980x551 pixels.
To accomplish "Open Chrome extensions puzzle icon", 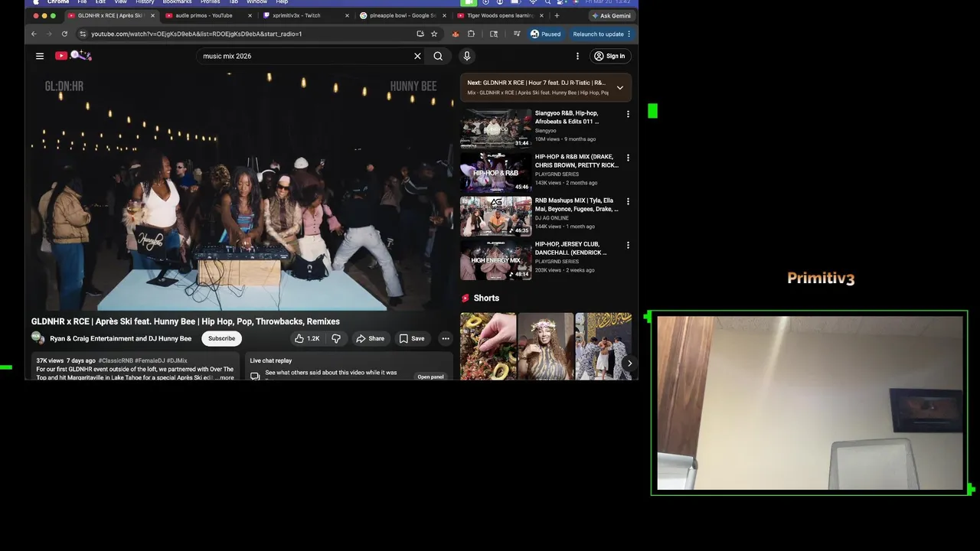I will [471, 34].
